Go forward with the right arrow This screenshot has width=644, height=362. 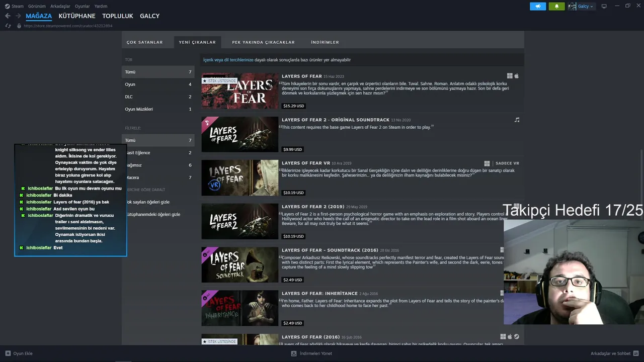(18, 16)
